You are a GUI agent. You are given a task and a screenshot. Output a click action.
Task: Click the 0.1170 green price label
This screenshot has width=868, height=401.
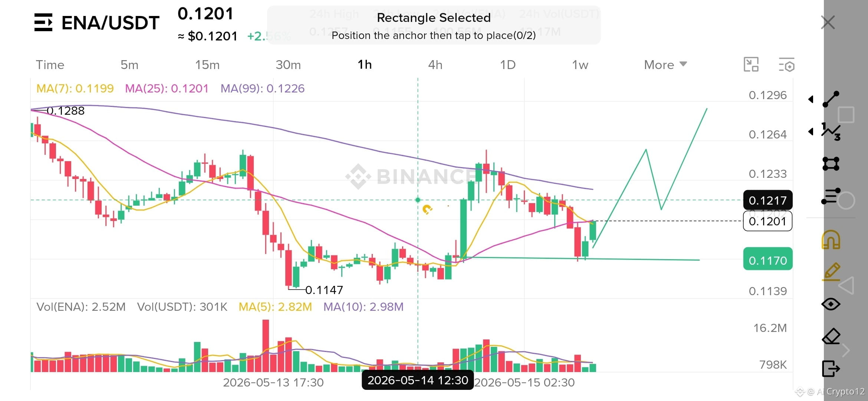[x=768, y=260]
